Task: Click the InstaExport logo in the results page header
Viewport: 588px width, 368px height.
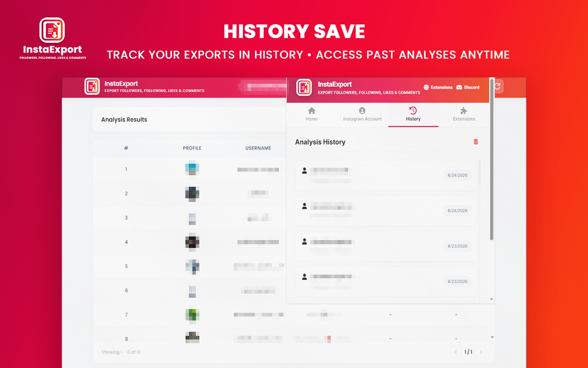Action: click(x=92, y=86)
